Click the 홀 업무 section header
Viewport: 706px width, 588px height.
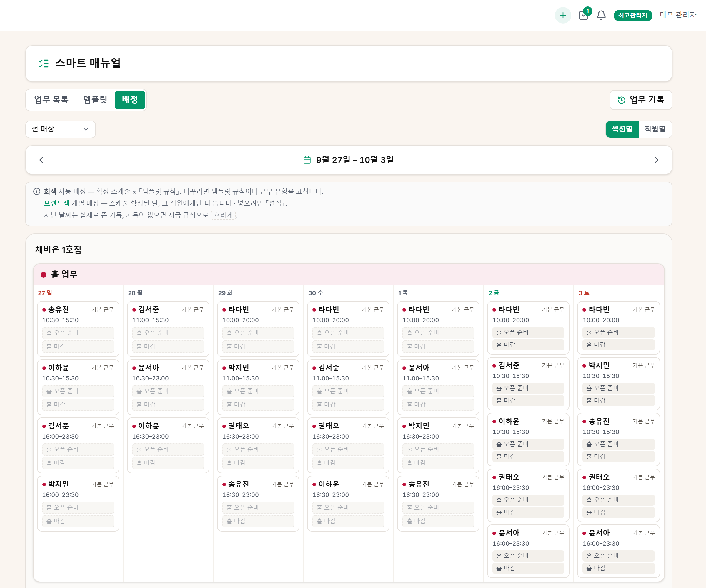tap(349, 275)
